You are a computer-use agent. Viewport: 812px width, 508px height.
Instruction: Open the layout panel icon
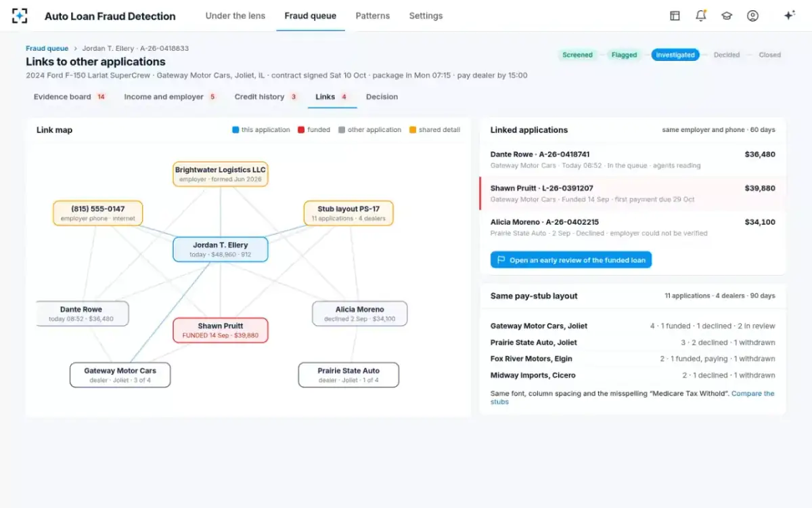[675, 16]
